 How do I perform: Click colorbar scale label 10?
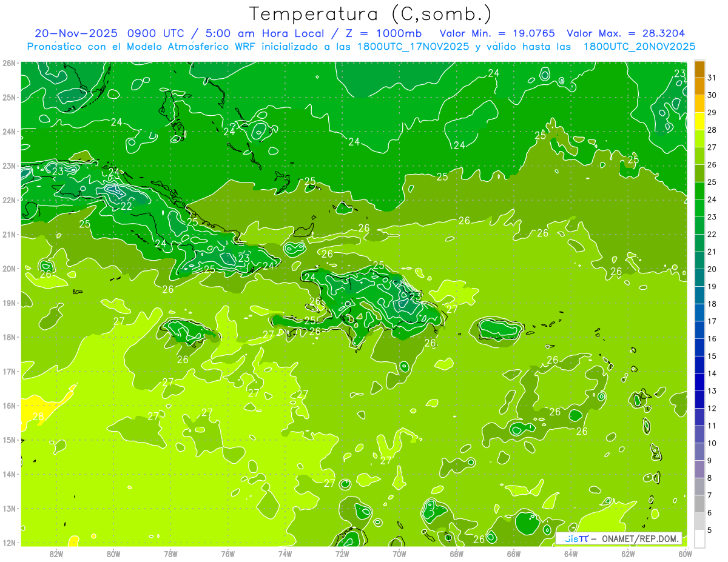pyautogui.click(x=712, y=443)
